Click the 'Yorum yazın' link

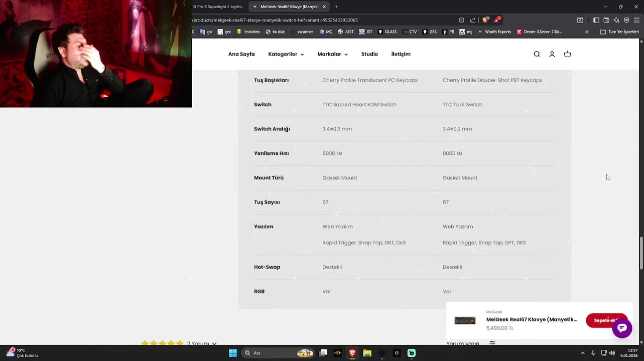[x=463, y=343]
